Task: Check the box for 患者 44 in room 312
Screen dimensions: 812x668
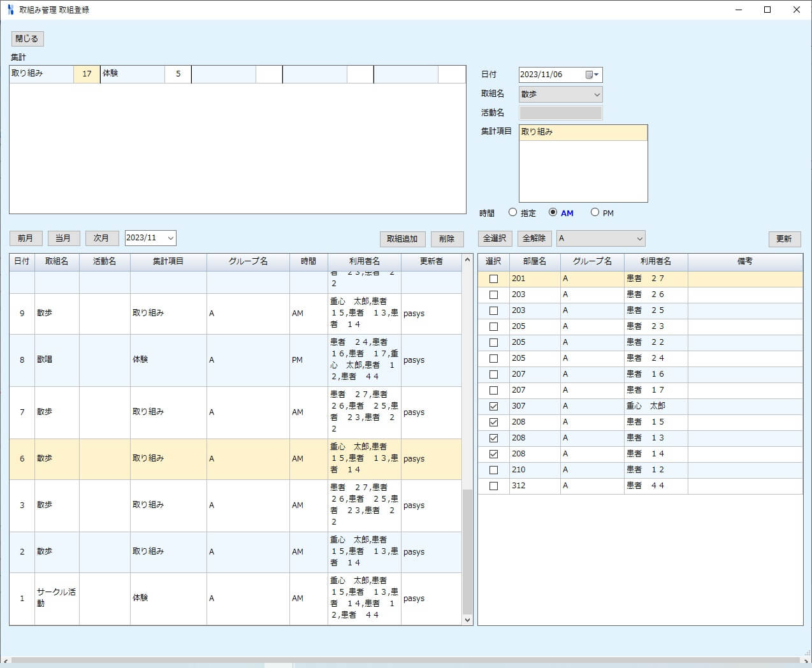Action: (493, 486)
